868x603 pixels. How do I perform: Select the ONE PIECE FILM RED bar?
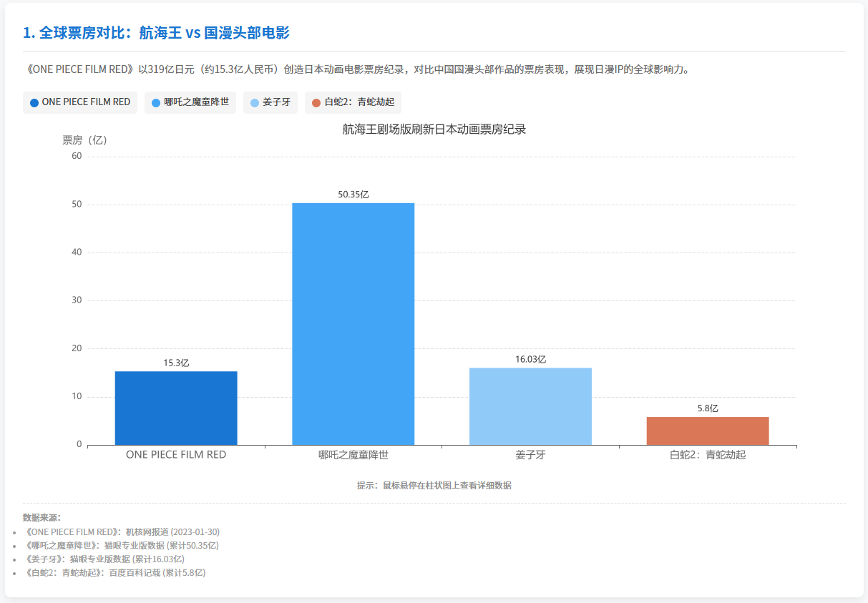tap(176, 408)
